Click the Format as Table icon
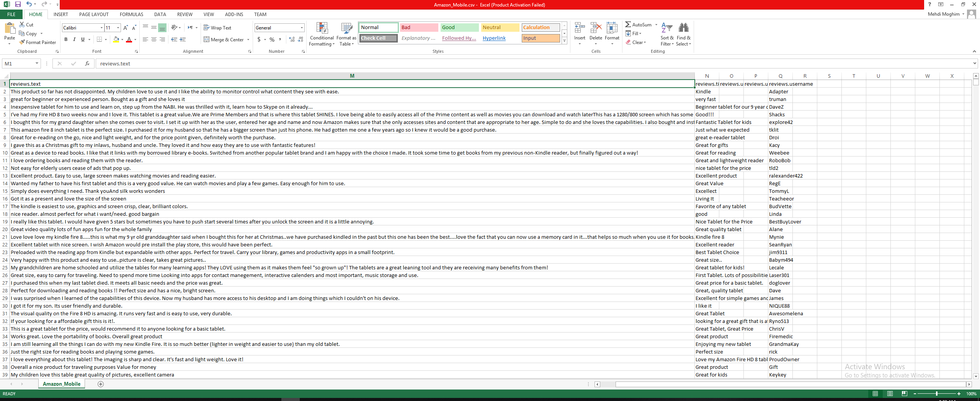This screenshot has height=401, width=980. 346,29
